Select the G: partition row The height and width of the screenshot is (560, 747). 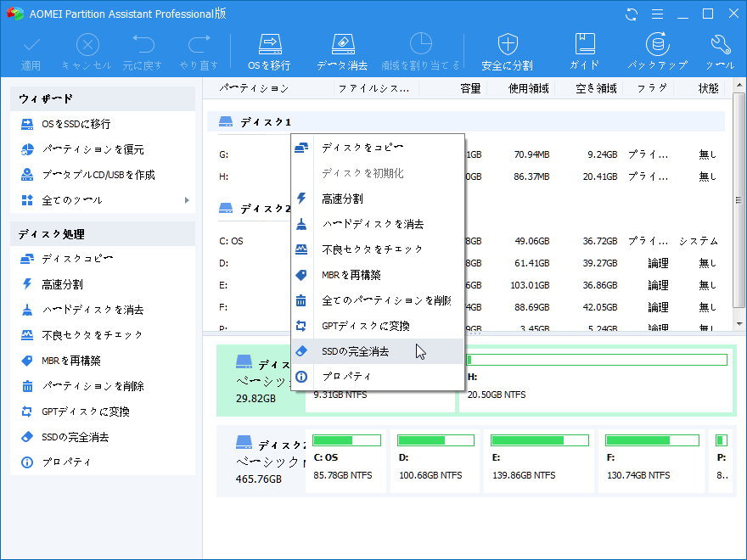tap(466, 154)
